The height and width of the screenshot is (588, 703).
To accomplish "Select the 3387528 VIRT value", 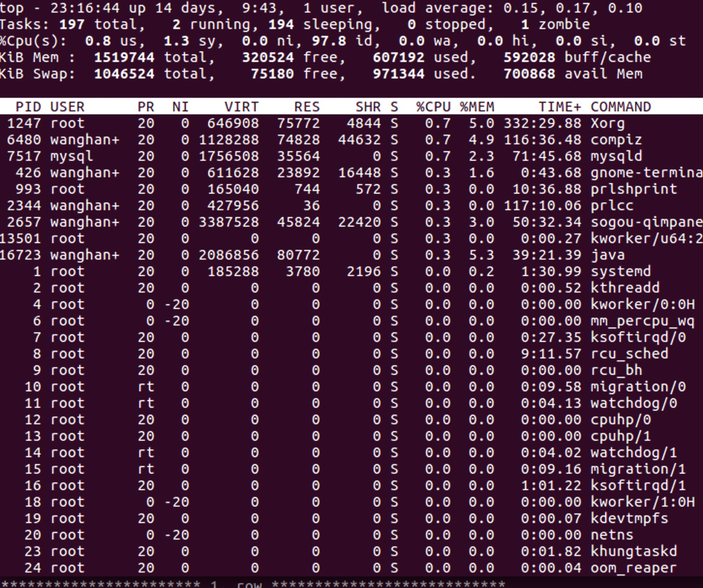I will coord(229,222).
